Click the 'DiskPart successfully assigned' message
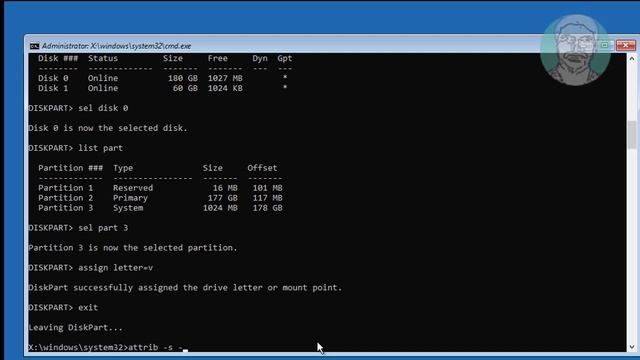The width and height of the screenshot is (640, 360). [x=185, y=288]
